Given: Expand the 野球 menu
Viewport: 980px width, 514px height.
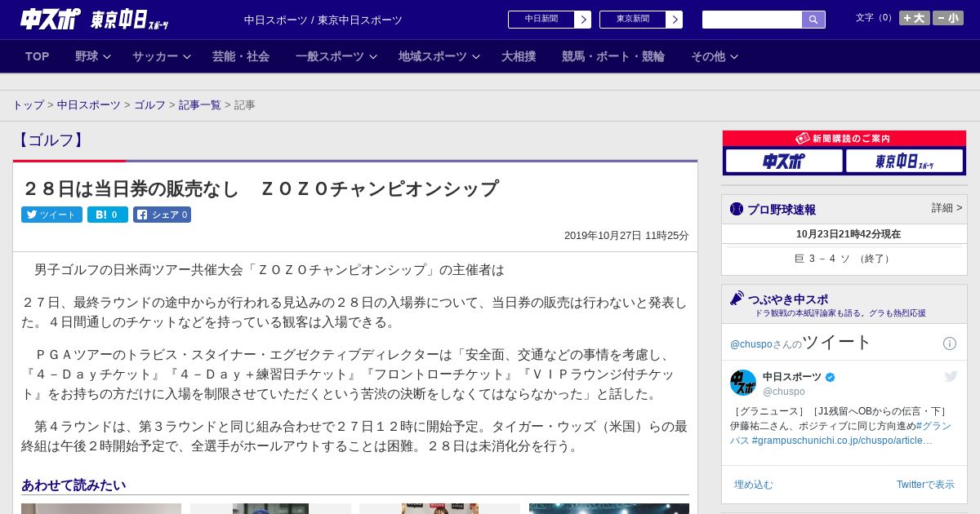Looking at the screenshot, I should pyautogui.click(x=92, y=56).
